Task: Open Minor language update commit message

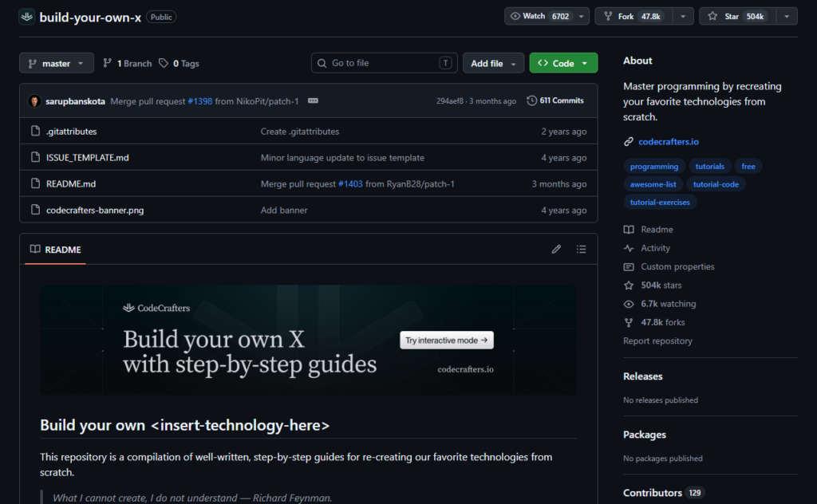Action: pos(342,157)
